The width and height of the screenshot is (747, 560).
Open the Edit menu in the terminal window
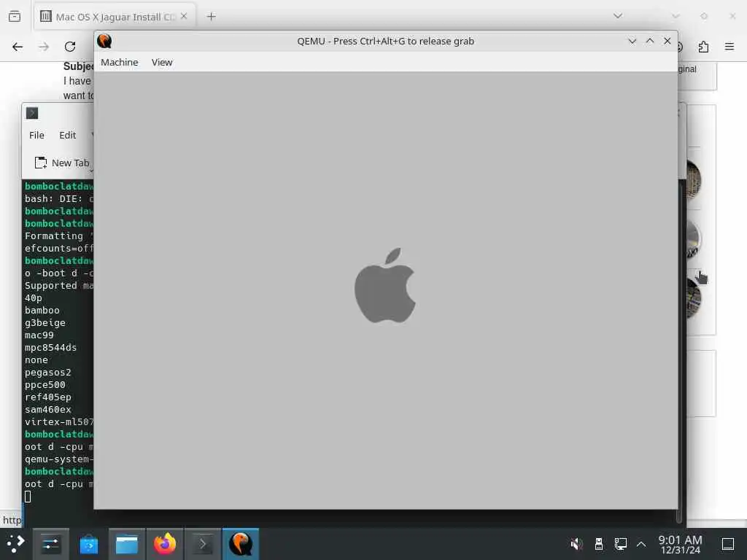(x=67, y=135)
